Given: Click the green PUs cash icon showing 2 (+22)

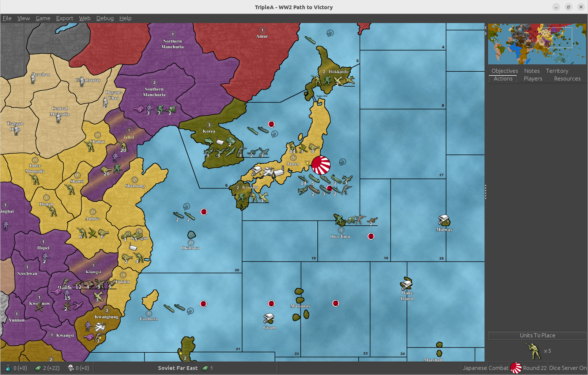Looking at the screenshot, I should click(38, 368).
